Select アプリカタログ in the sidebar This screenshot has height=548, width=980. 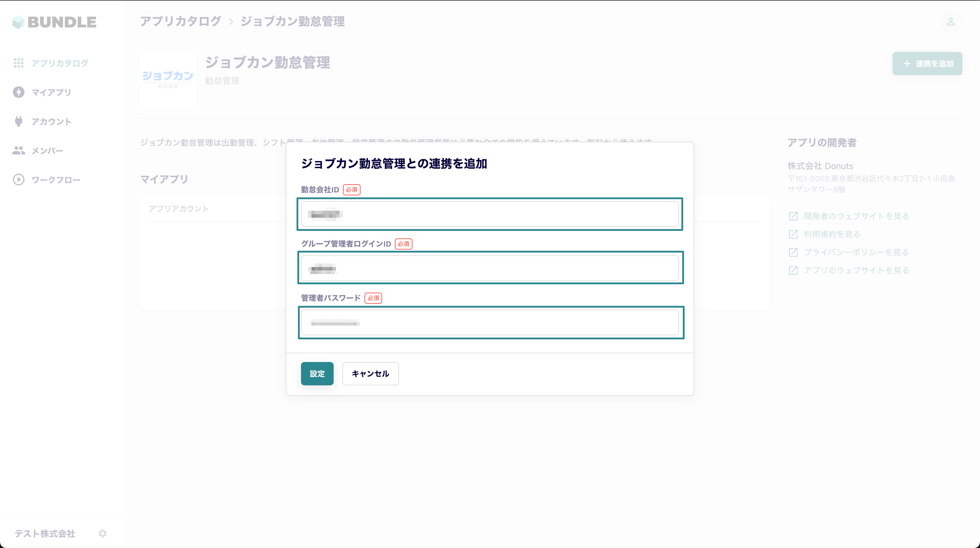pyautogui.click(x=60, y=63)
